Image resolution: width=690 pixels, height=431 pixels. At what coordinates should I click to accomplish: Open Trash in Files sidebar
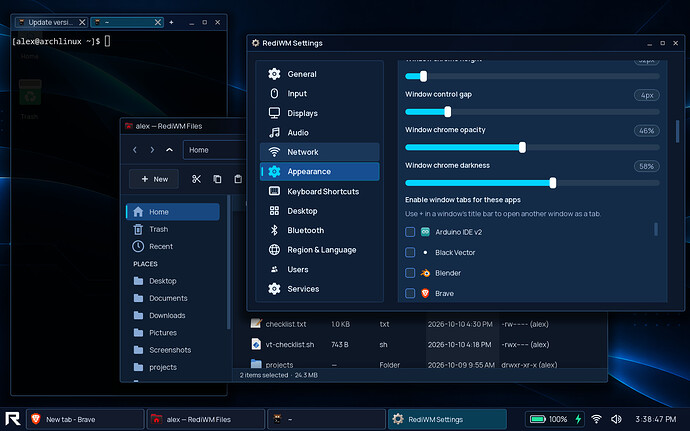tap(172, 229)
